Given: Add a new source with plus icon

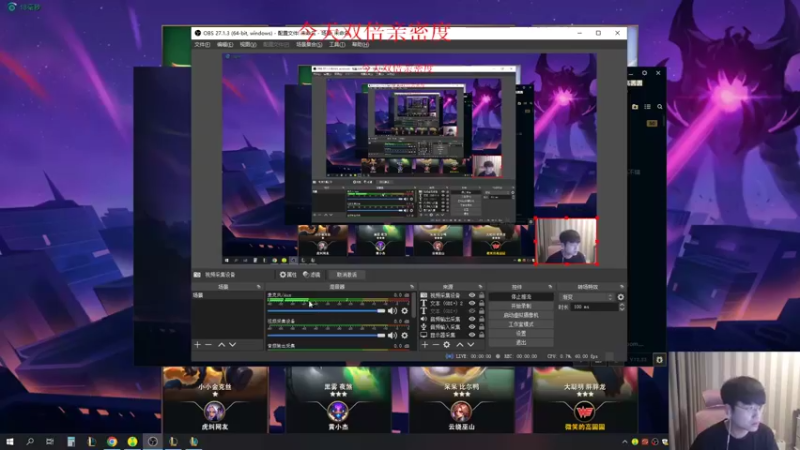Looking at the screenshot, I should pyautogui.click(x=424, y=345).
